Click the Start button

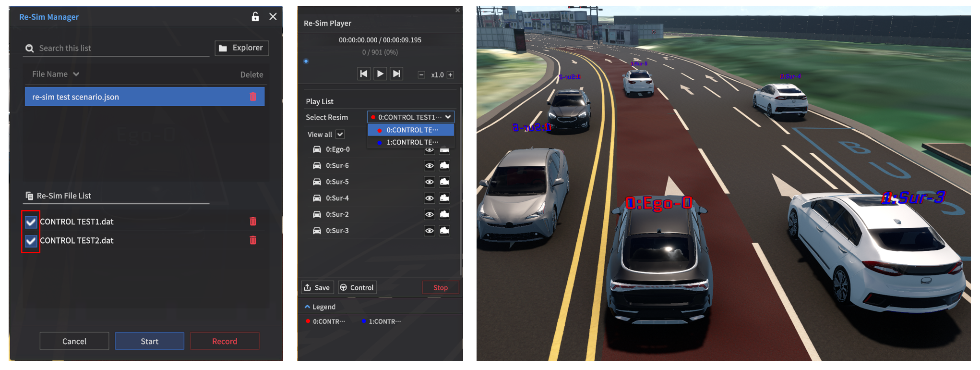coord(149,341)
